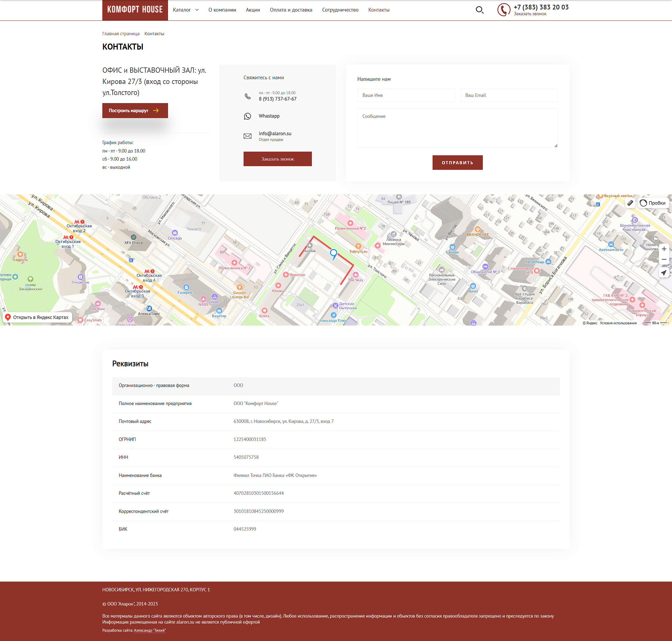Click the BRANDCHEF map marker

[477, 229]
